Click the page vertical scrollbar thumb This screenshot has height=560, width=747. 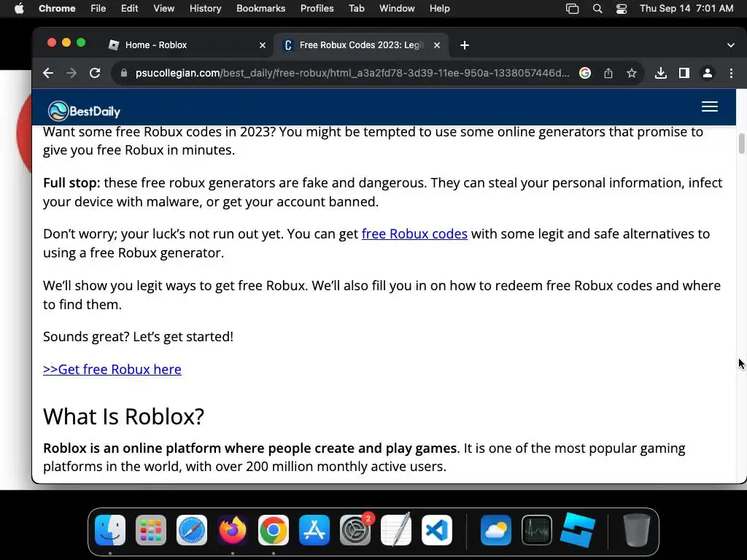741,144
